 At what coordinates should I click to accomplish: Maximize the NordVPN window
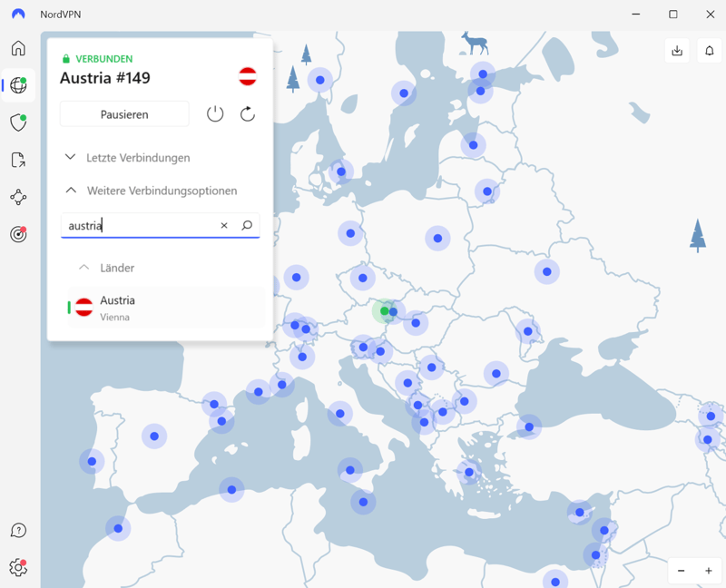point(673,15)
